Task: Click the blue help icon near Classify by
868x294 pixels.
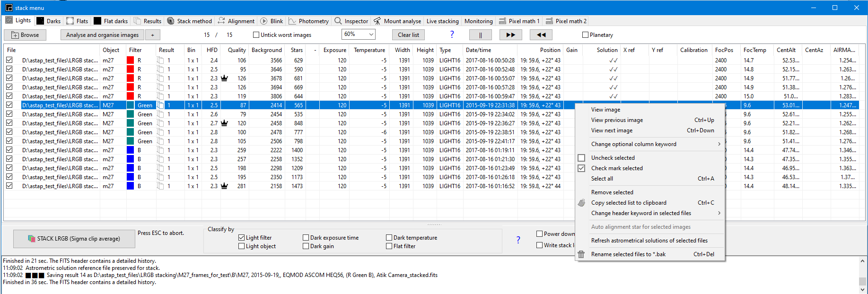Action: click(x=518, y=240)
